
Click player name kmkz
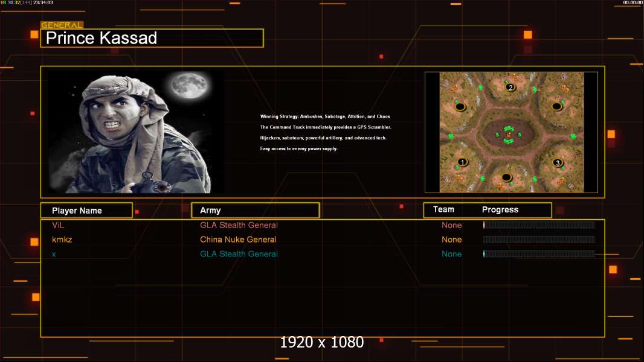(62, 240)
